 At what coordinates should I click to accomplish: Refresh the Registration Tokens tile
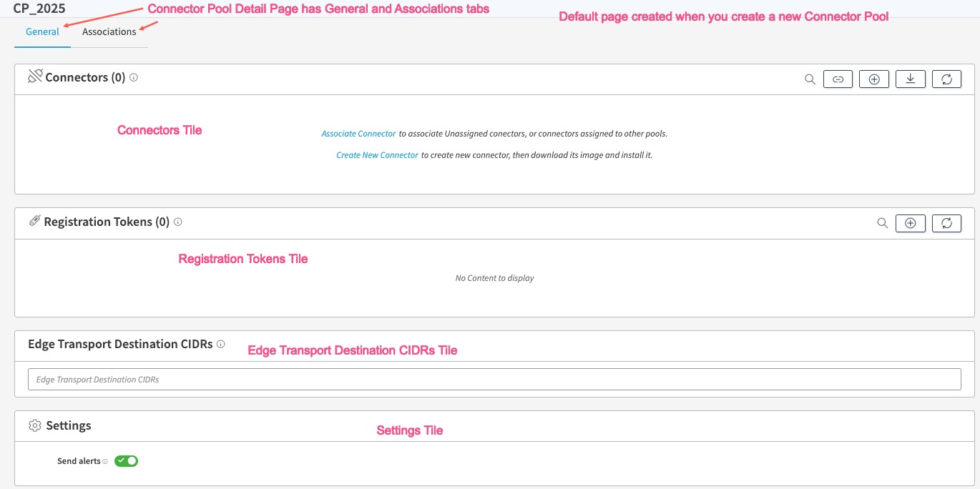click(x=946, y=223)
